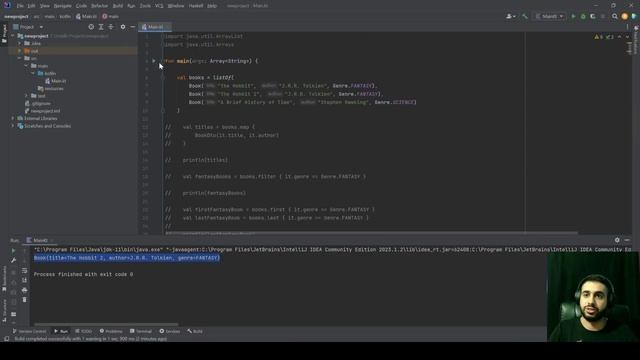Go to previous highlighted problem arrow
This screenshot has width=640, height=360.
coord(620,37)
